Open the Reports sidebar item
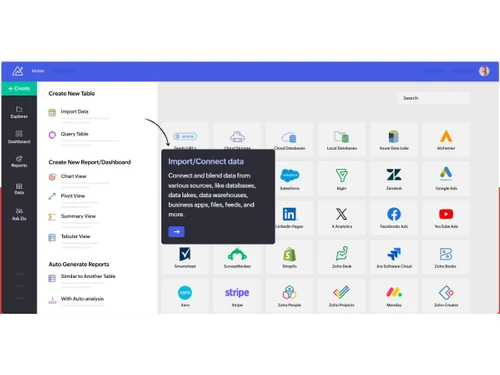 click(x=19, y=161)
